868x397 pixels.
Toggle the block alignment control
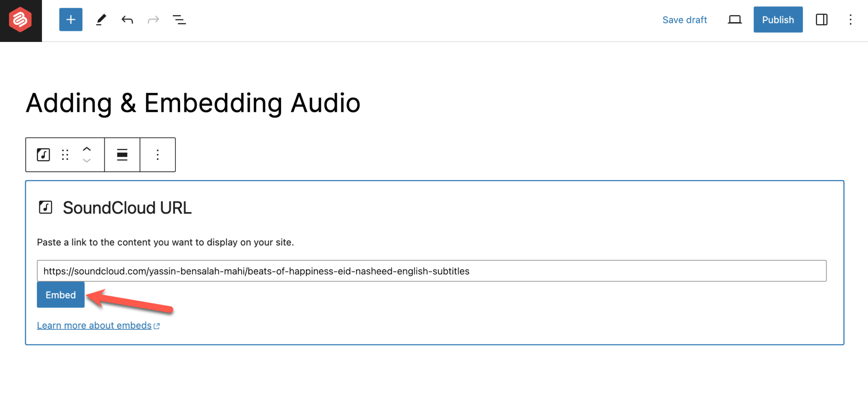[x=122, y=154]
